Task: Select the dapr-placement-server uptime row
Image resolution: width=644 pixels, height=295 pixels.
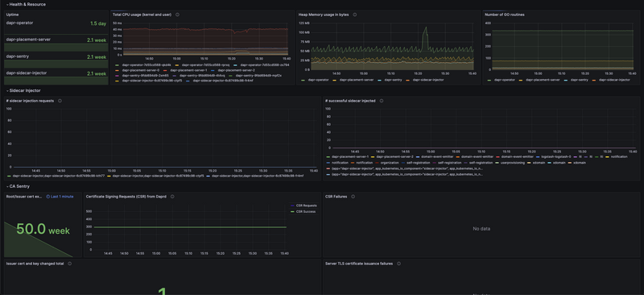Action: click(56, 44)
